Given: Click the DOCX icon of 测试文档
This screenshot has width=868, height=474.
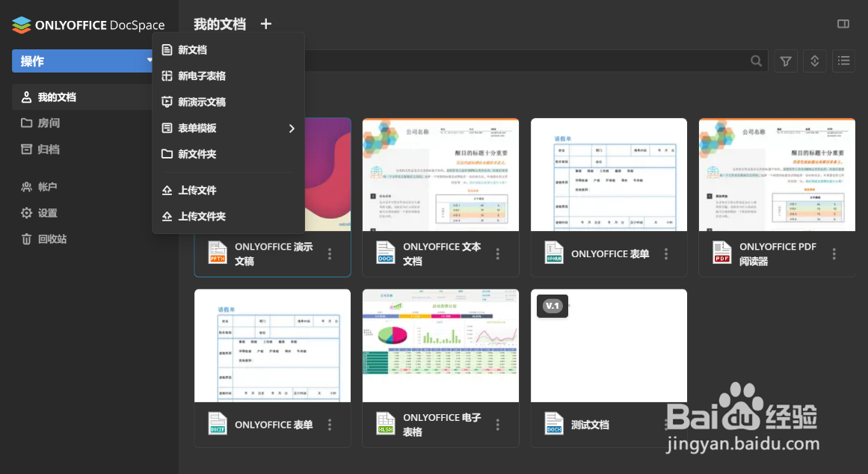Looking at the screenshot, I should pyautogui.click(x=553, y=424).
